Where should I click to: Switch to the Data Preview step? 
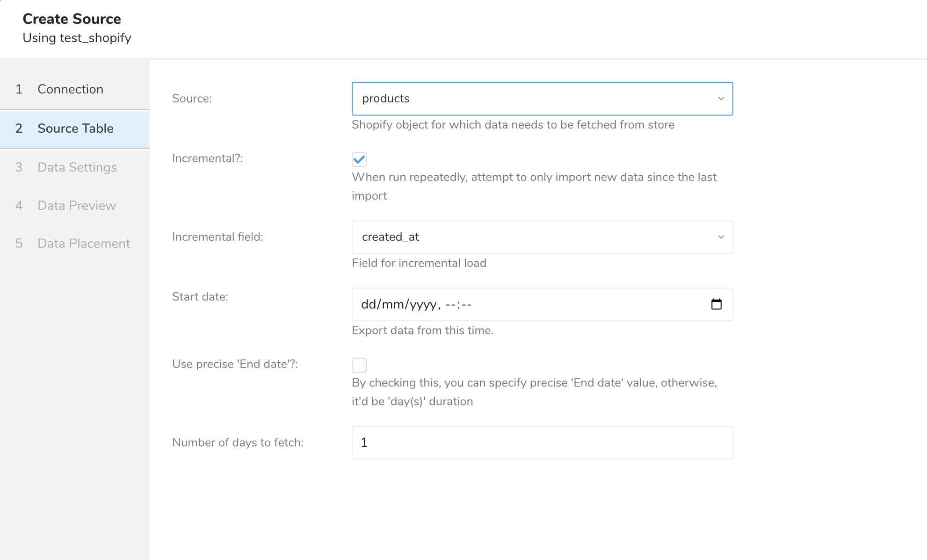point(77,206)
